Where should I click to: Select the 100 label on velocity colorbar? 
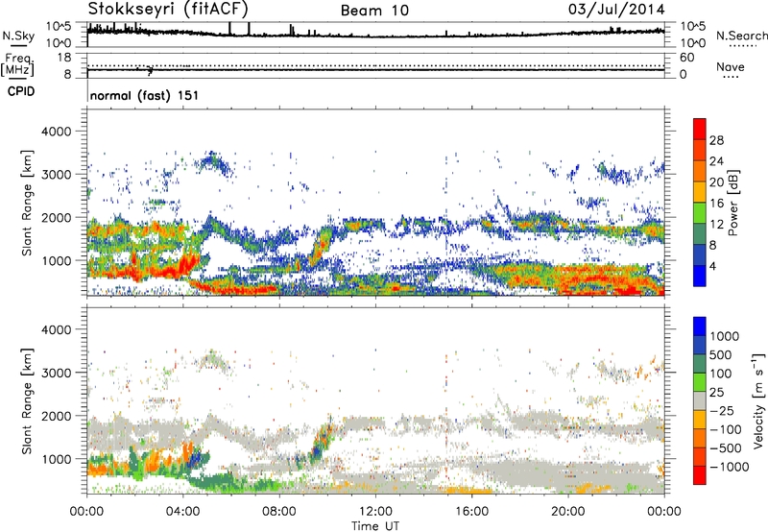[721, 374]
